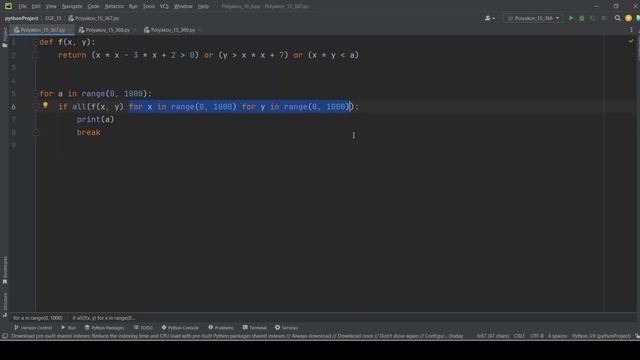This screenshot has width=640, height=360.
Task: Open the TODO tool window
Action: (143, 328)
